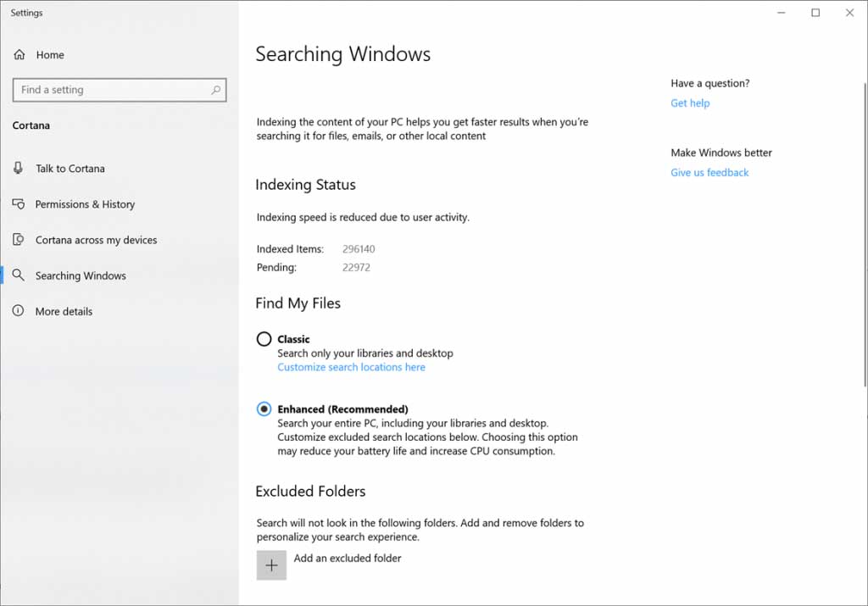Select the Talk to Cortana microphone icon
This screenshot has height=606, width=868.
tap(18, 168)
